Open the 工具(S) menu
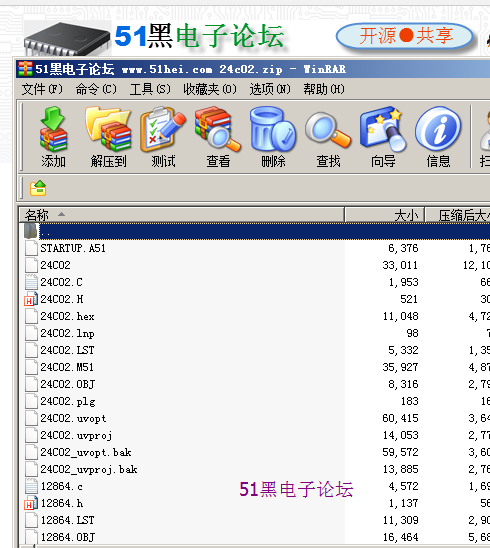Viewport: 490px width, 548px height. [x=150, y=89]
